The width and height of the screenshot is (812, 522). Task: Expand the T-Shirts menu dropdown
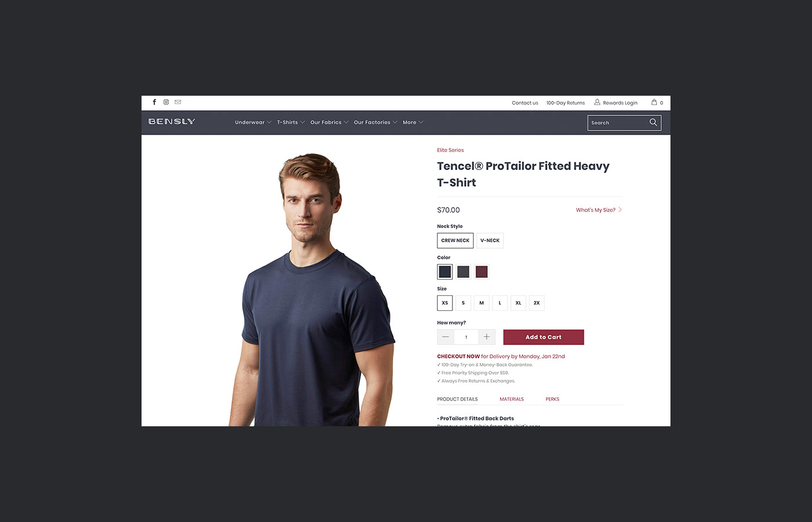tap(291, 122)
